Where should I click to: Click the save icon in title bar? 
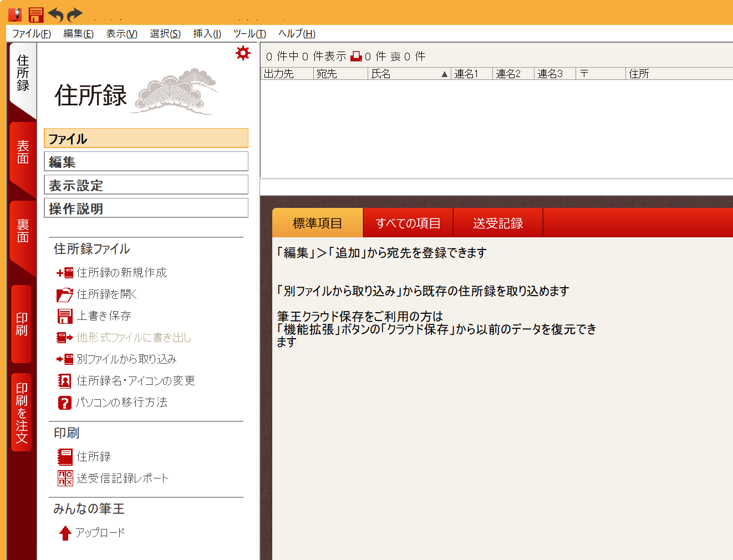[x=36, y=14]
